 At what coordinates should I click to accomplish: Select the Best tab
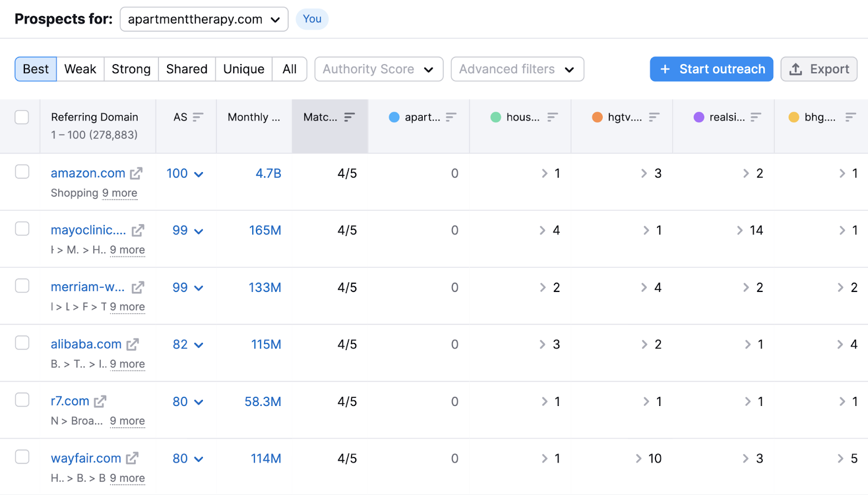tap(36, 69)
